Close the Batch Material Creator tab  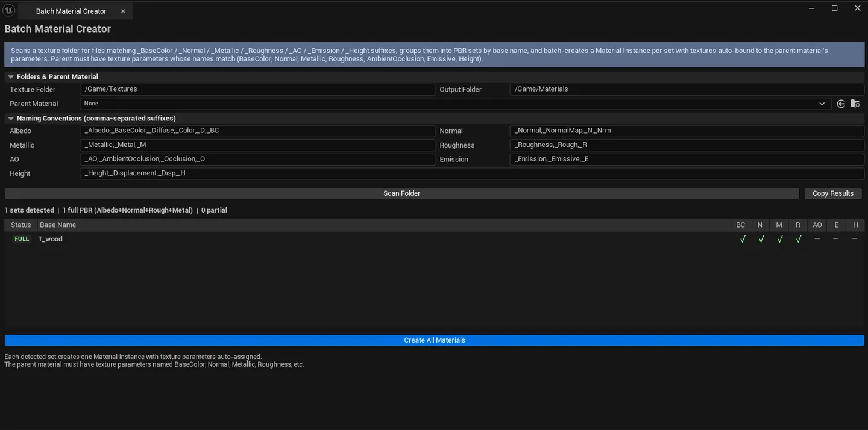click(x=123, y=11)
